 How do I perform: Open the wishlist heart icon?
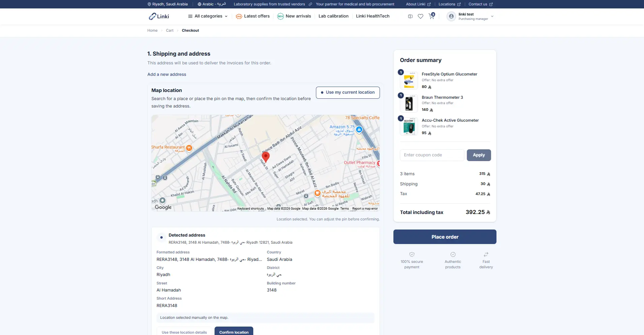pyautogui.click(x=420, y=16)
